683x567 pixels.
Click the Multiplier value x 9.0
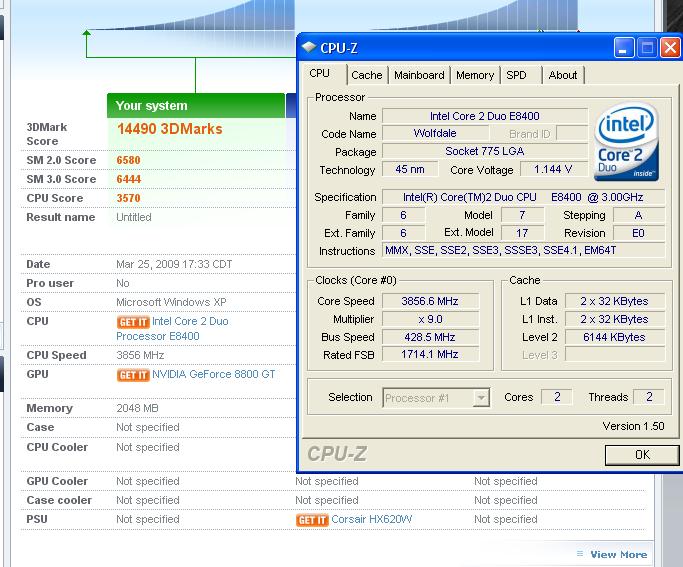(x=430, y=319)
